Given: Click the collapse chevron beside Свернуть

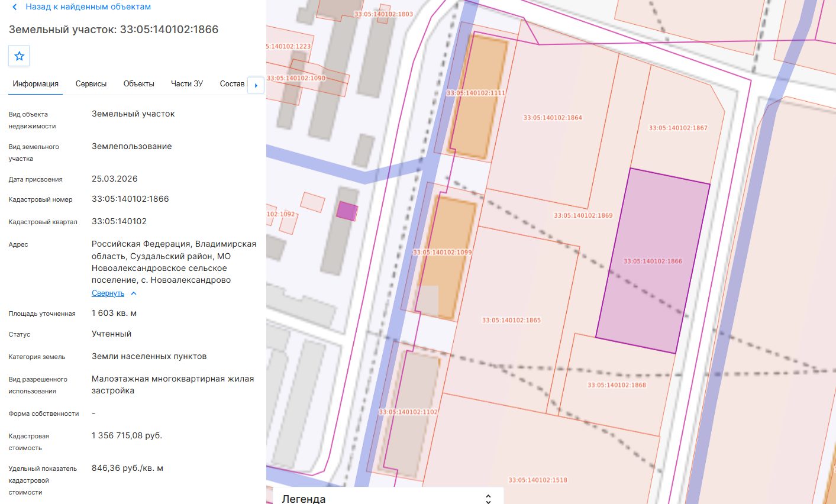Looking at the screenshot, I should pyautogui.click(x=134, y=293).
